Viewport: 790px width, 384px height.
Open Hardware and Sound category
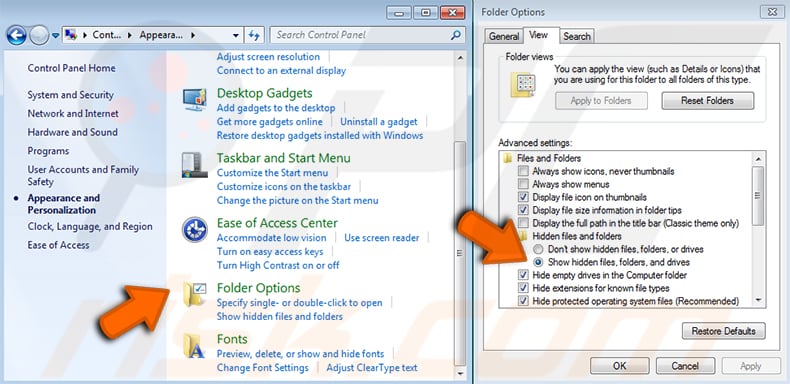click(x=73, y=132)
